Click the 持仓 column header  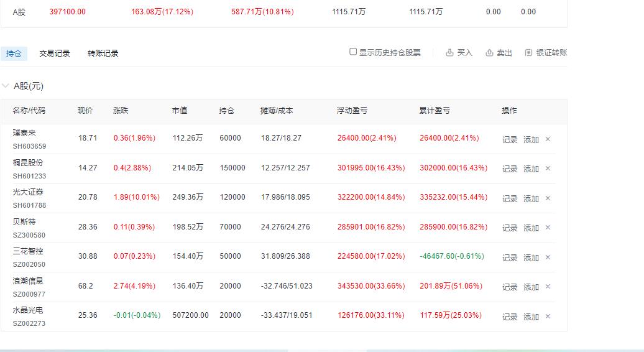(227, 111)
